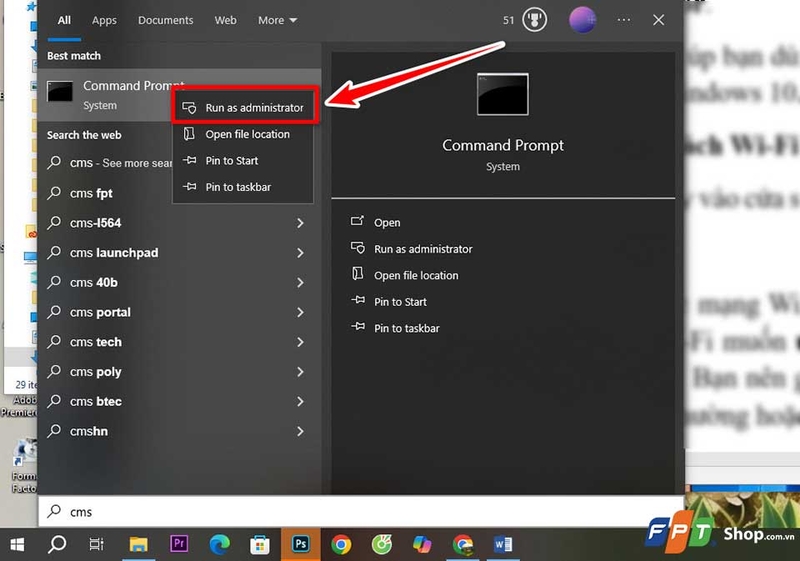Select the 'cms launchpad' suggestion text
Viewport: 800px width, 561px height.
click(x=114, y=253)
